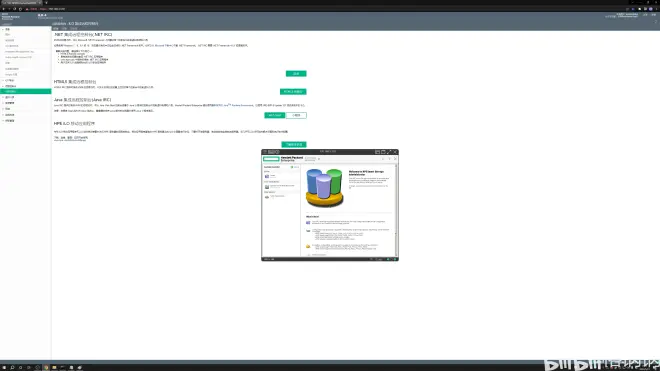Click the white outlined Applet button in Java IRC section

click(296, 115)
